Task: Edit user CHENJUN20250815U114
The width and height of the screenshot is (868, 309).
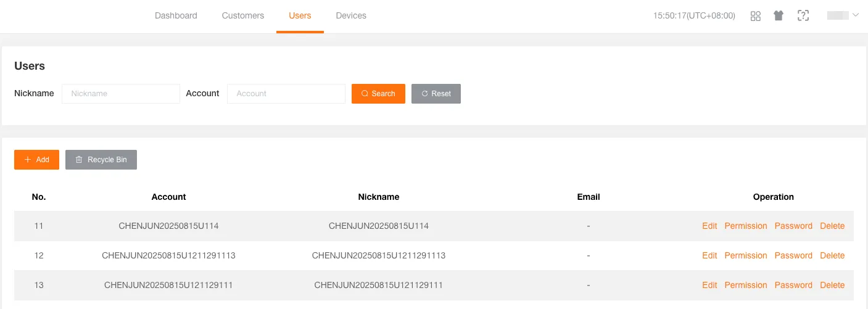Action: [x=709, y=226]
